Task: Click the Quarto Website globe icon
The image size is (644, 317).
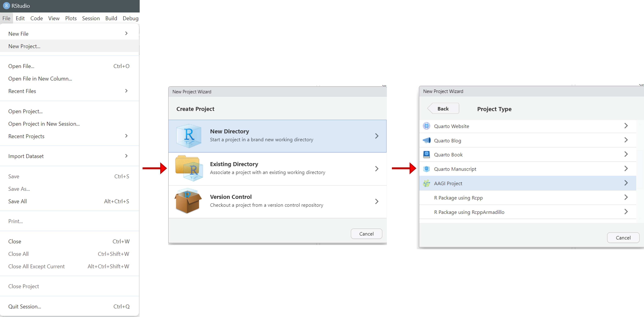Action: (x=426, y=126)
